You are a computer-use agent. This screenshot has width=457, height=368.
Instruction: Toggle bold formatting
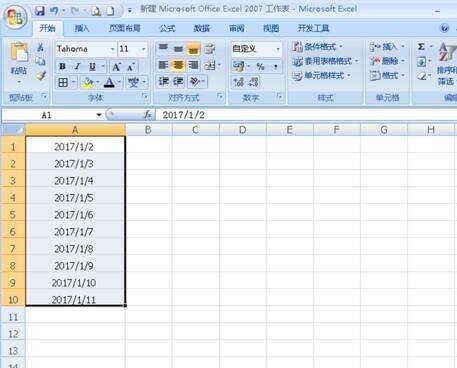tap(62, 67)
